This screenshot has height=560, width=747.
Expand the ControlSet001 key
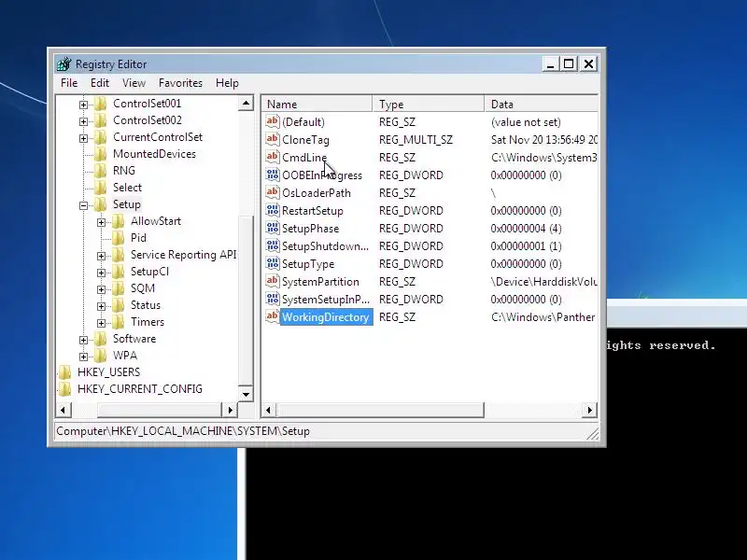pos(83,105)
